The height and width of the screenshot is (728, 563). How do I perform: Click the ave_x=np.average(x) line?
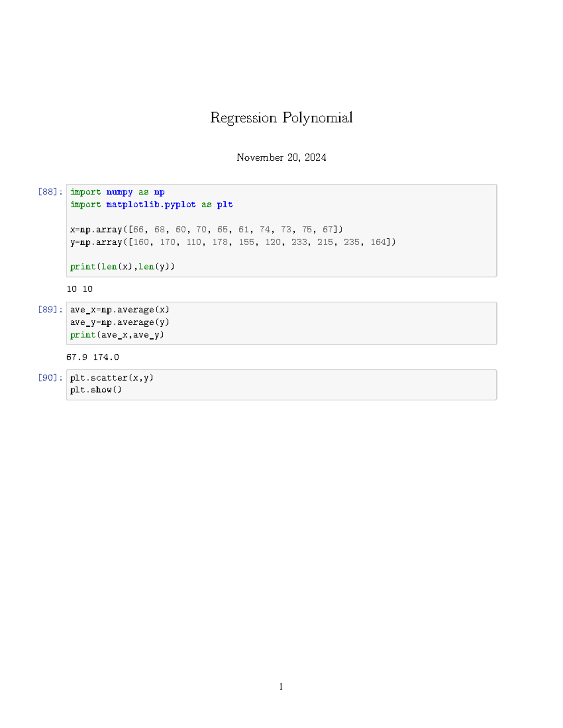pos(120,310)
